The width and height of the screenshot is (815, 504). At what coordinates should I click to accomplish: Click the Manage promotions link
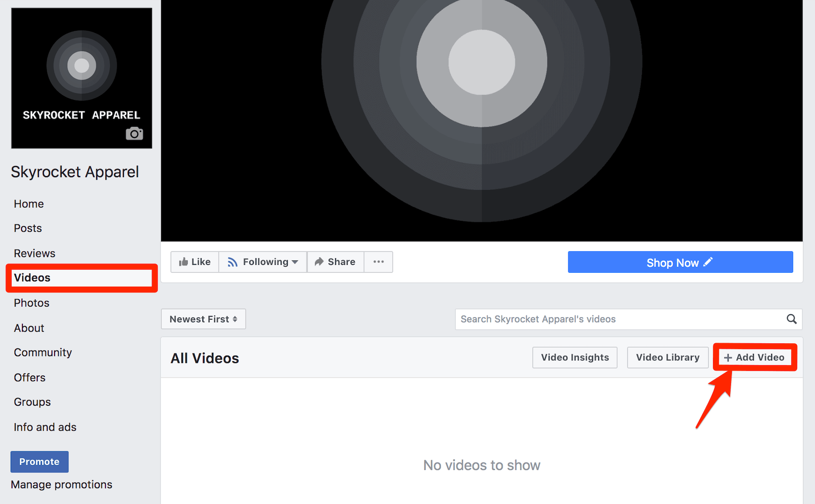point(61,484)
